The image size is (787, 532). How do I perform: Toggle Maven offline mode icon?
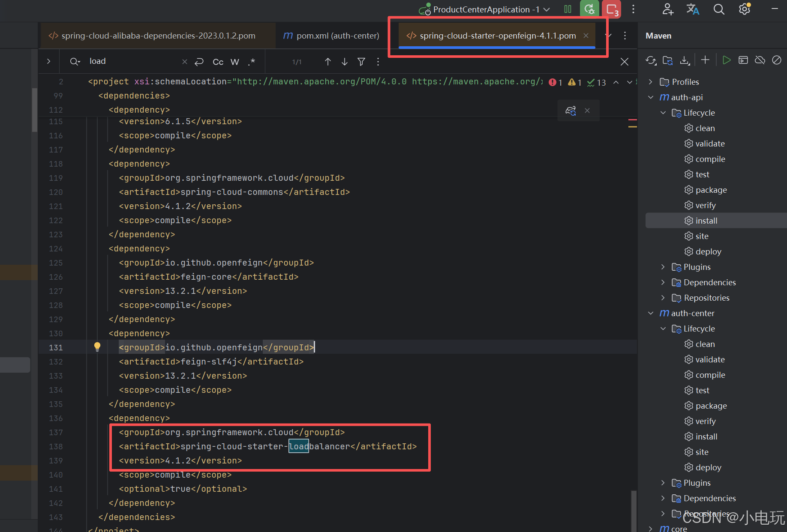pyautogui.click(x=760, y=60)
